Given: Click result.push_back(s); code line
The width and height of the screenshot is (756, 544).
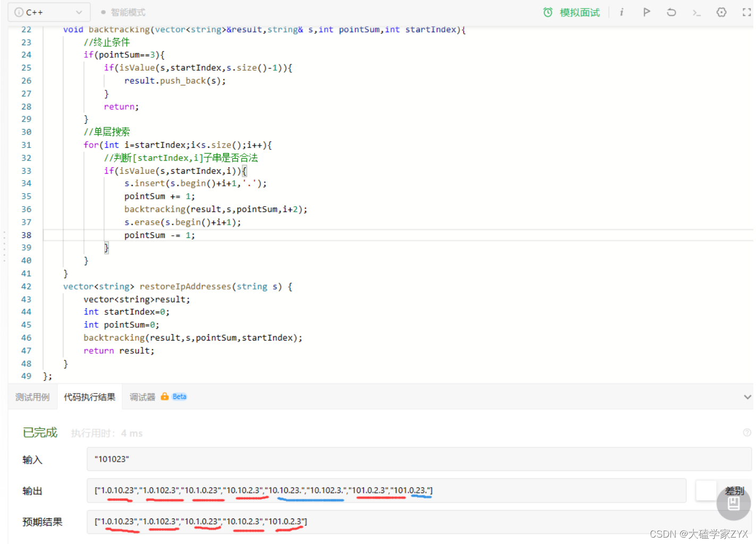Looking at the screenshot, I should [x=175, y=81].
